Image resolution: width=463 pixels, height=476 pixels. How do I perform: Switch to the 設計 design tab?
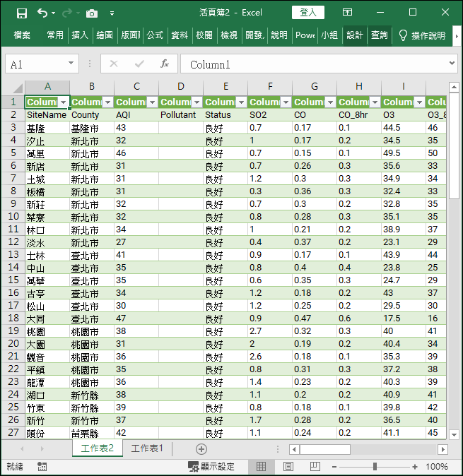coord(355,35)
